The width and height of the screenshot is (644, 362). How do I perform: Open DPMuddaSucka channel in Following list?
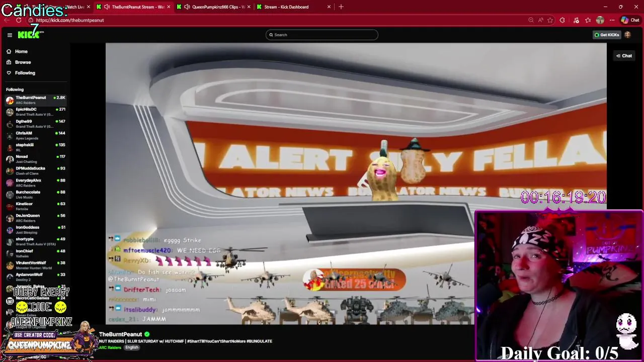[x=35, y=171]
